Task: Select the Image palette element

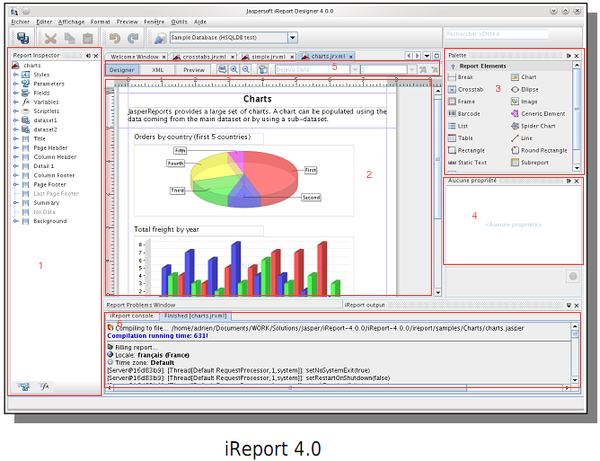Action: tap(524, 102)
